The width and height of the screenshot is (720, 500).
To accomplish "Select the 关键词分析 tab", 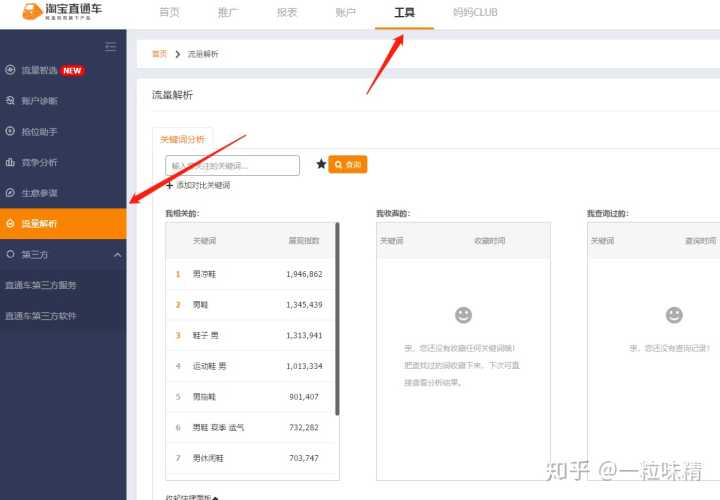I will coord(182,140).
